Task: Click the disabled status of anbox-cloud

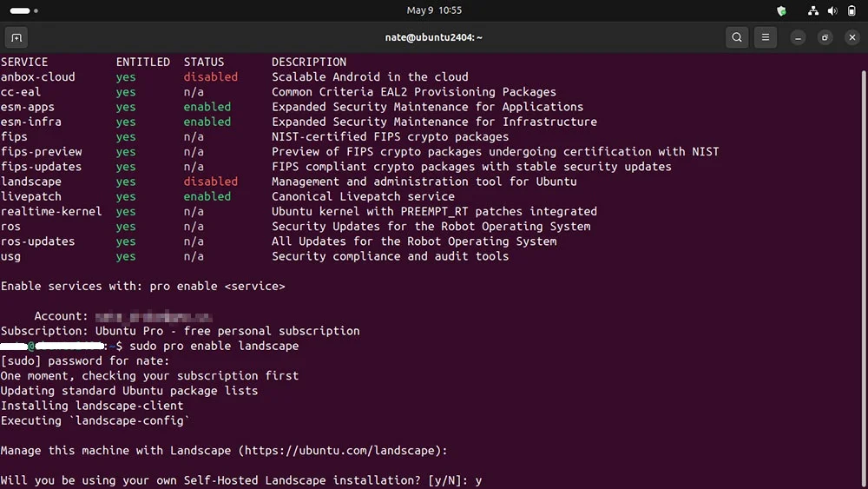Action: [x=210, y=77]
